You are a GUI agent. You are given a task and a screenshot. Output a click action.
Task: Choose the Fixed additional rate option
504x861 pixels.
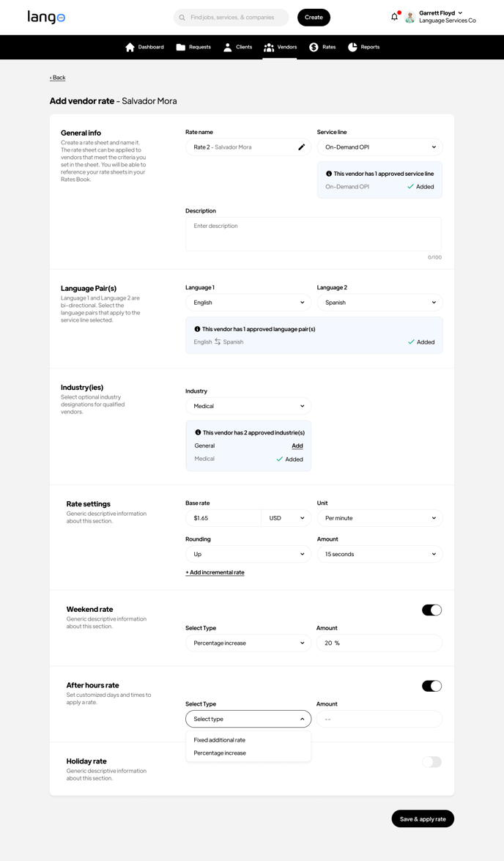[220, 740]
